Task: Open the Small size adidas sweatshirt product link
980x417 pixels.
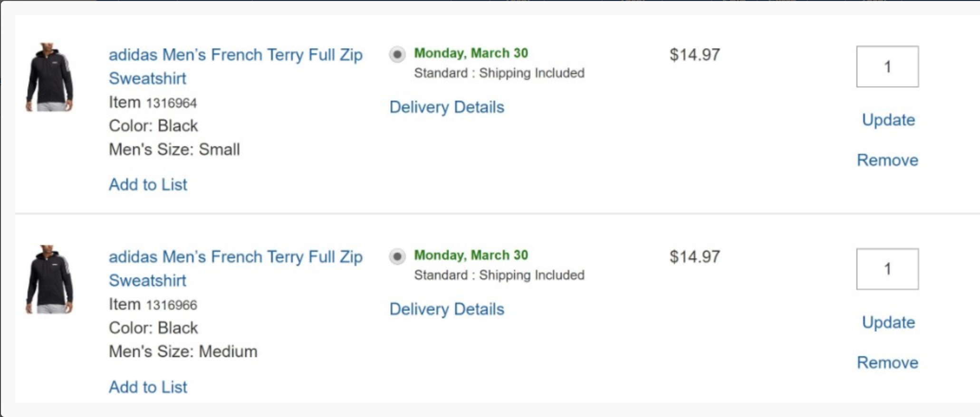Action: tap(236, 66)
